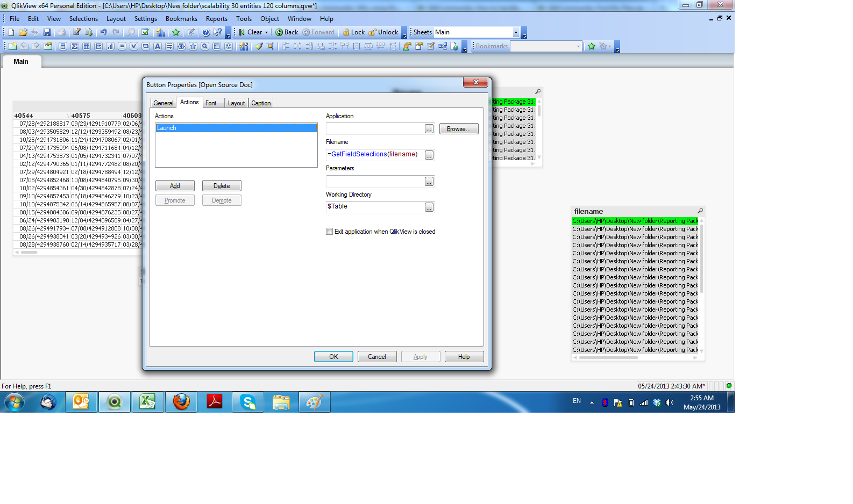Open Sheet Properties icon in the design toolbar

[x=48, y=46]
